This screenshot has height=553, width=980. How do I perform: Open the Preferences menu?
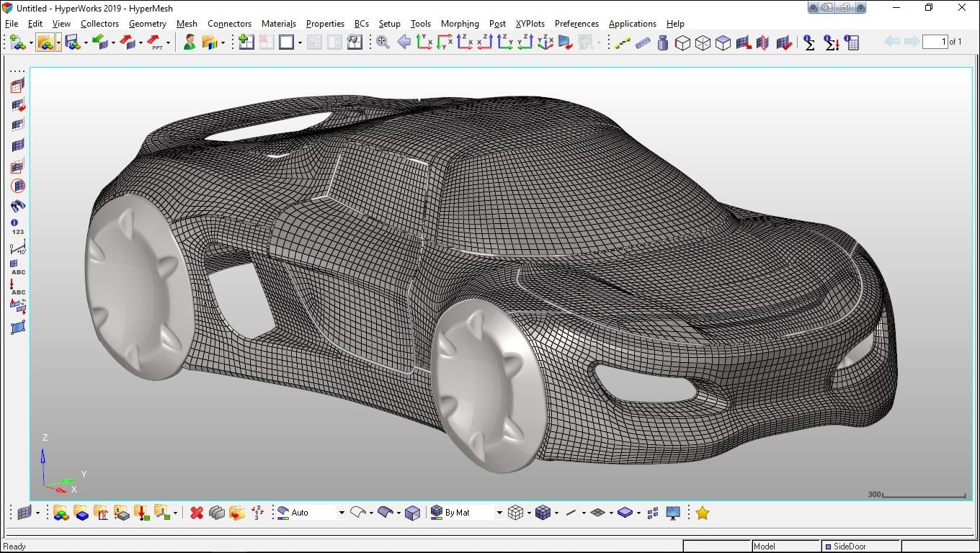576,24
